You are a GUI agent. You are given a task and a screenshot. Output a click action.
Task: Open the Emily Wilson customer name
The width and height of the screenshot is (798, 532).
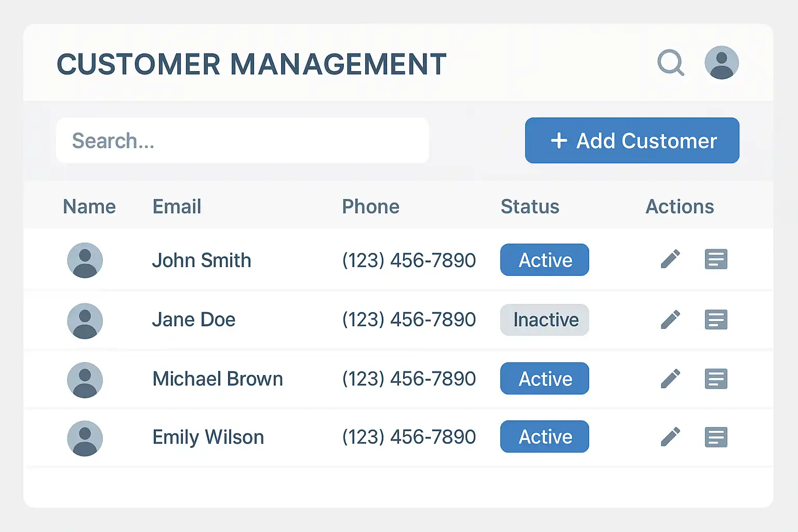(x=208, y=437)
